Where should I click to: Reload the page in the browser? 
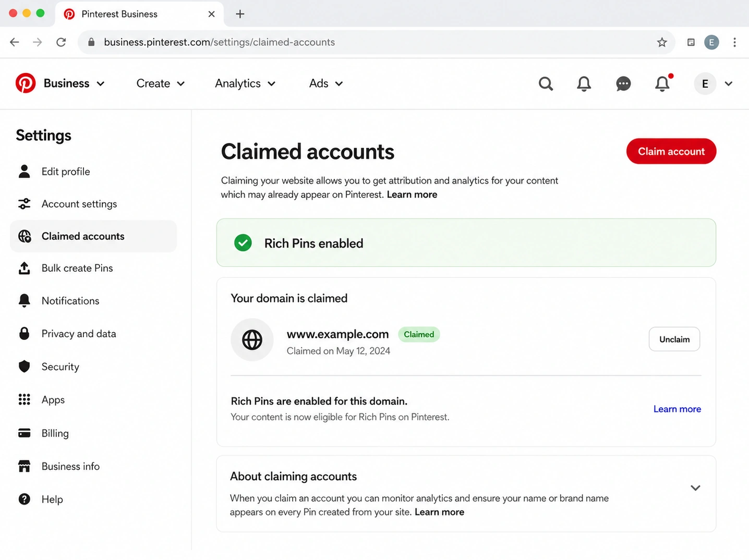61,42
